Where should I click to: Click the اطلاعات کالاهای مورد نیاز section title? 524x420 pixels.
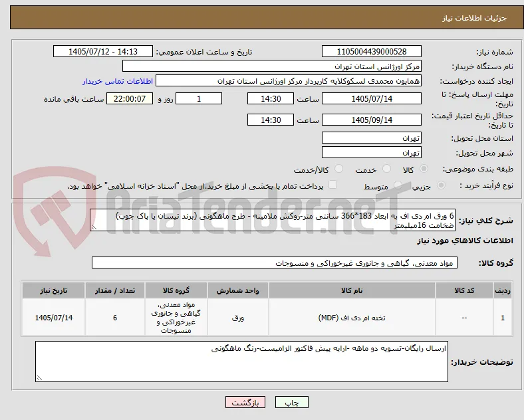point(465,241)
